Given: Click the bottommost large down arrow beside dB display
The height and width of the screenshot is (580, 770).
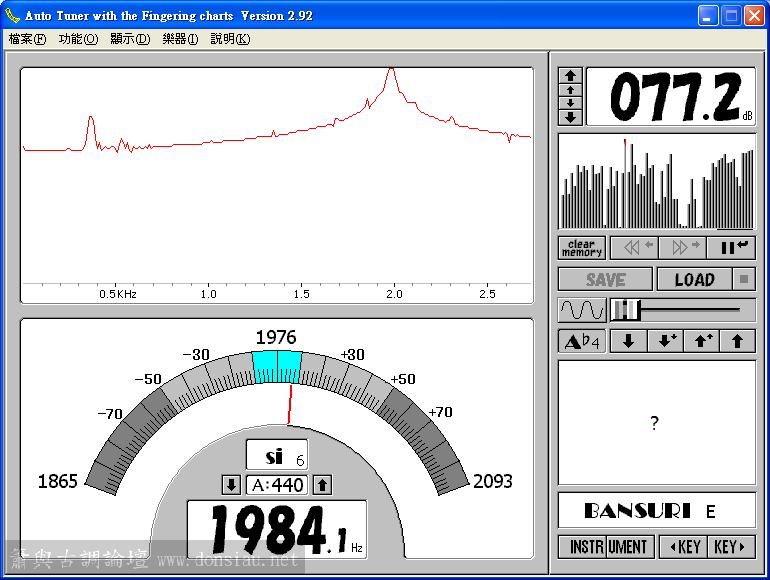Looking at the screenshot, I should 570,117.
